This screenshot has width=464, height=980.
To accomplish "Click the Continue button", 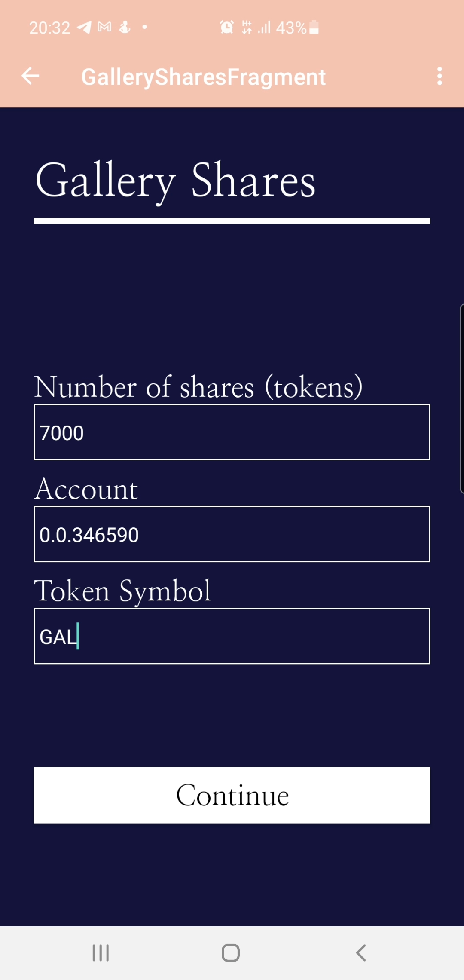I will point(232,795).
